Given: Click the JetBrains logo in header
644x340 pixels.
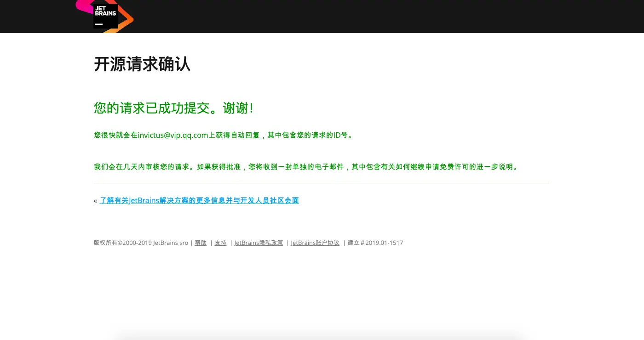Looking at the screenshot, I should [105, 16].
